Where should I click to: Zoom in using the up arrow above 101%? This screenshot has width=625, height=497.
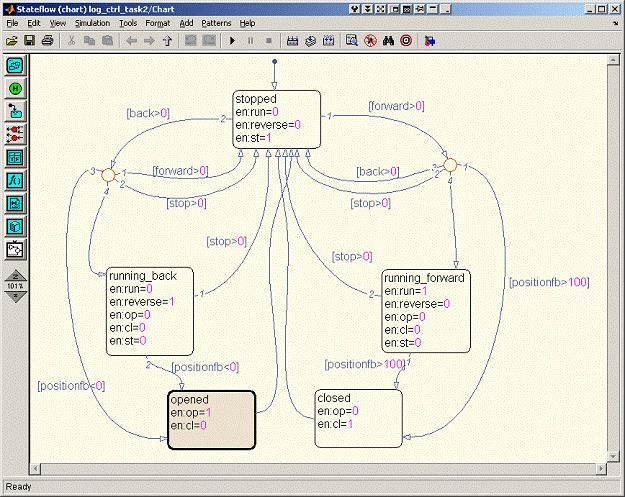15,275
